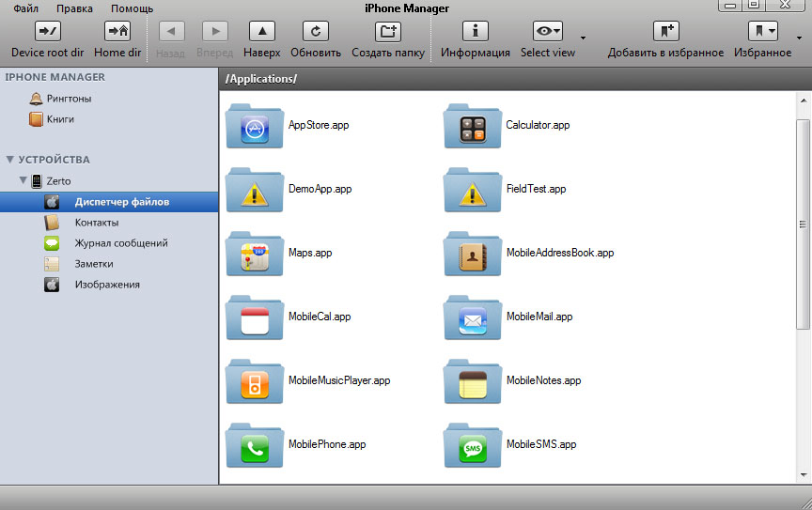Viewport: 812px width, 510px height.
Task: Click the MobileNotes.app file name
Action: [543, 380]
